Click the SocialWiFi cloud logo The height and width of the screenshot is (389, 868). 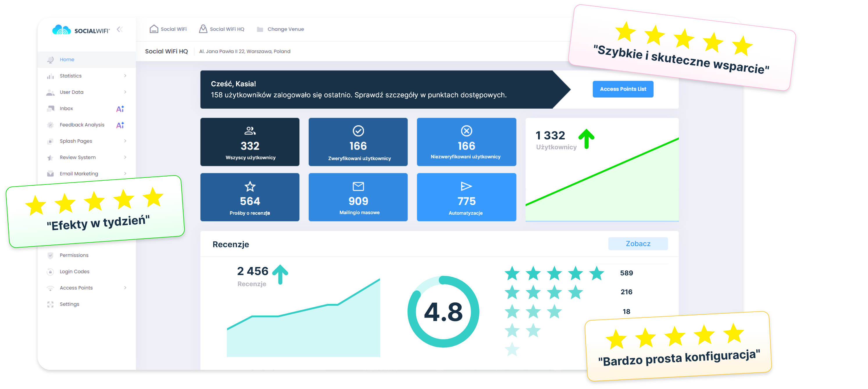62,30
